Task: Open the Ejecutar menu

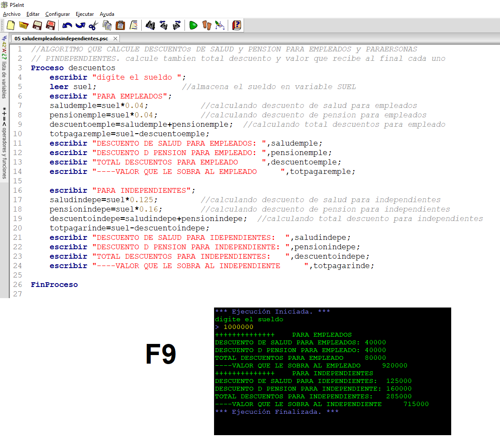Action: (85, 14)
